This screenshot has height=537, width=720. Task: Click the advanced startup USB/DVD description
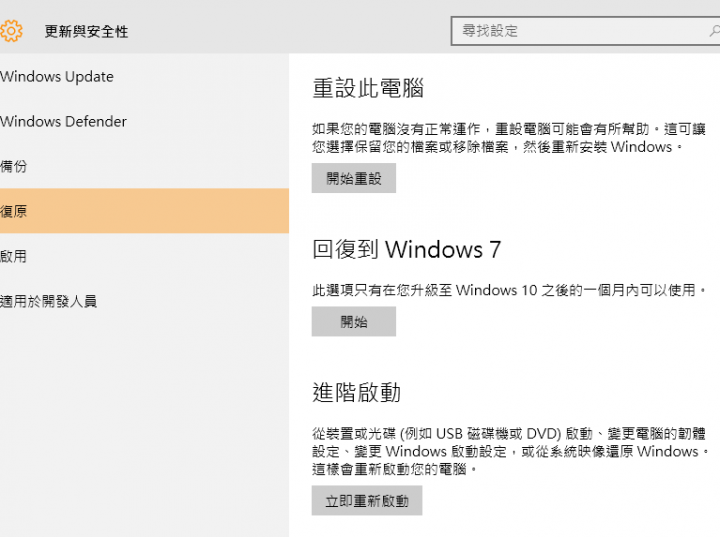click(x=511, y=451)
